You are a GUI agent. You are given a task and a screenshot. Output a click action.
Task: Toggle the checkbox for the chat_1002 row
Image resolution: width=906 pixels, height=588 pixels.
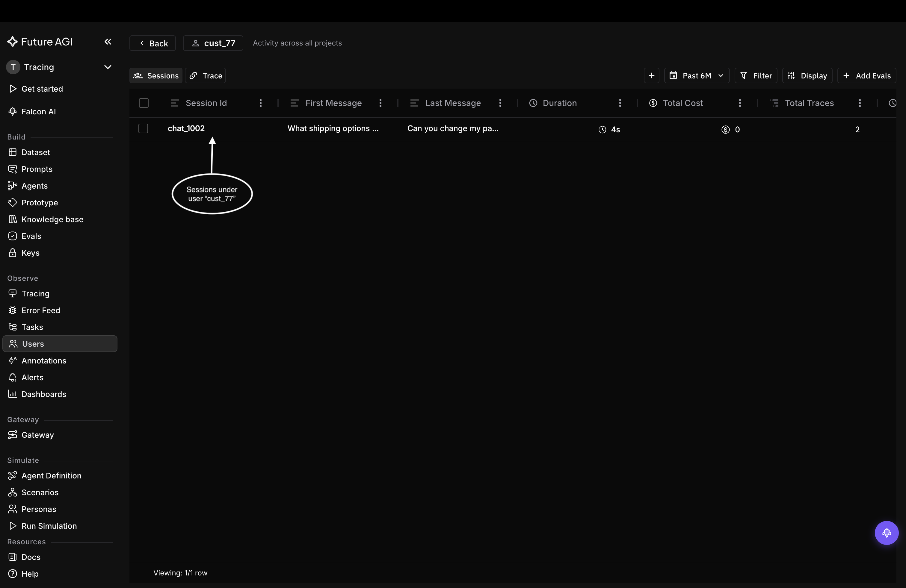click(143, 128)
